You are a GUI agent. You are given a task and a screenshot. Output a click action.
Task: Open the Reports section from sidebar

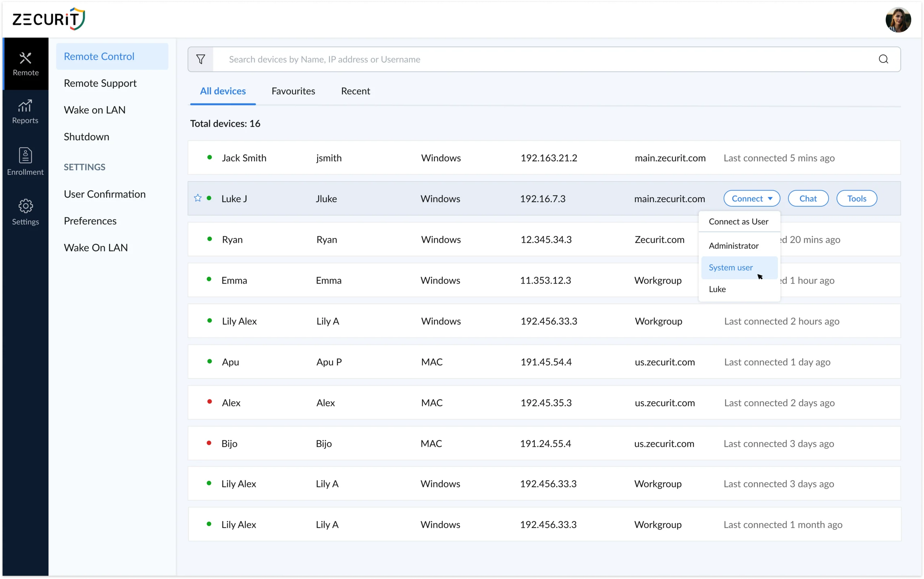coord(25,111)
